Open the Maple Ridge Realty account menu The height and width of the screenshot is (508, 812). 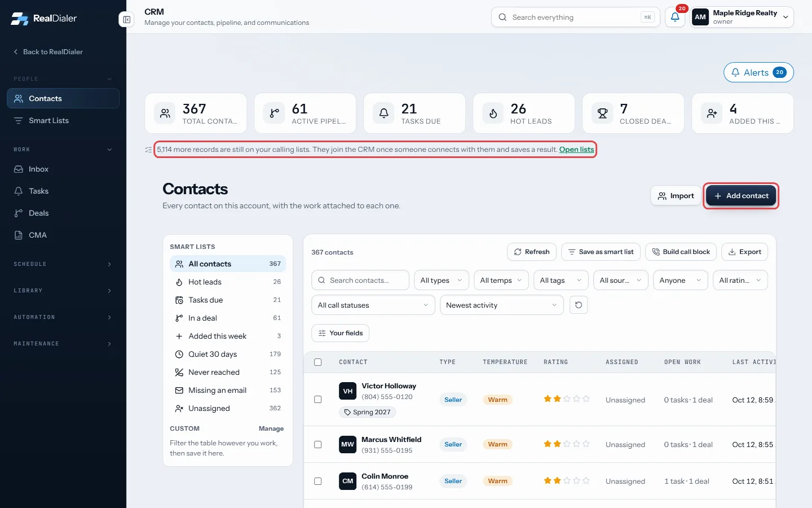coord(742,17)
